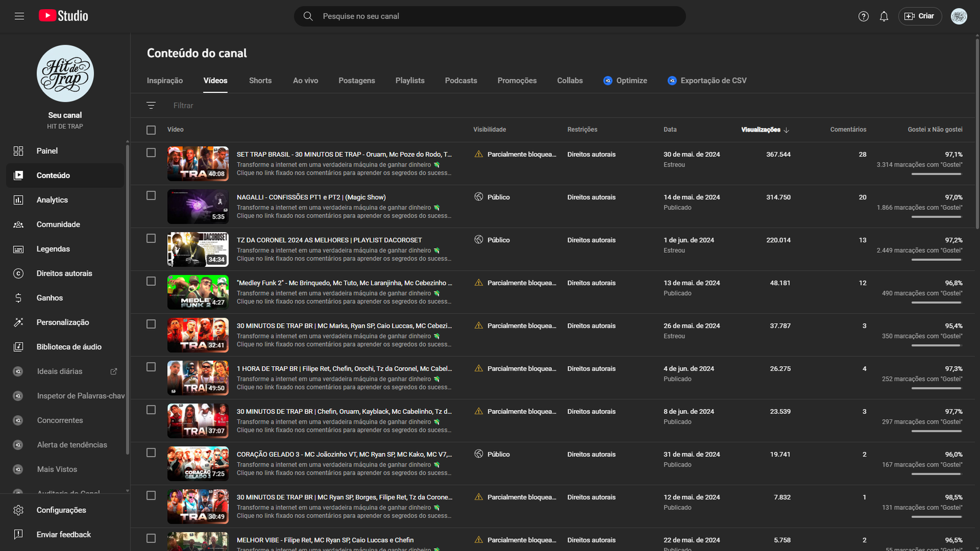Click the filter icon beside Filtrar
This screenshot has width=980, height=551.
[151, 105]
